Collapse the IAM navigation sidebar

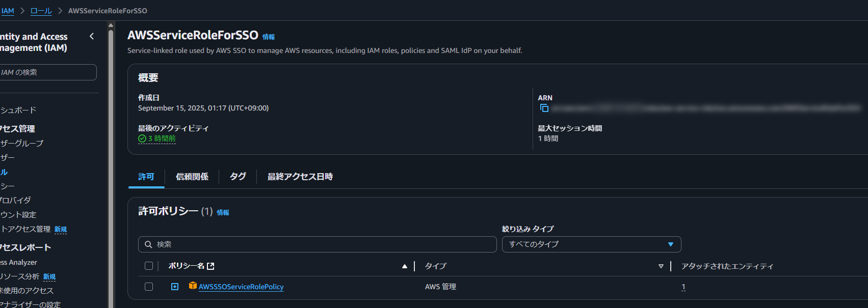(92, 36)
